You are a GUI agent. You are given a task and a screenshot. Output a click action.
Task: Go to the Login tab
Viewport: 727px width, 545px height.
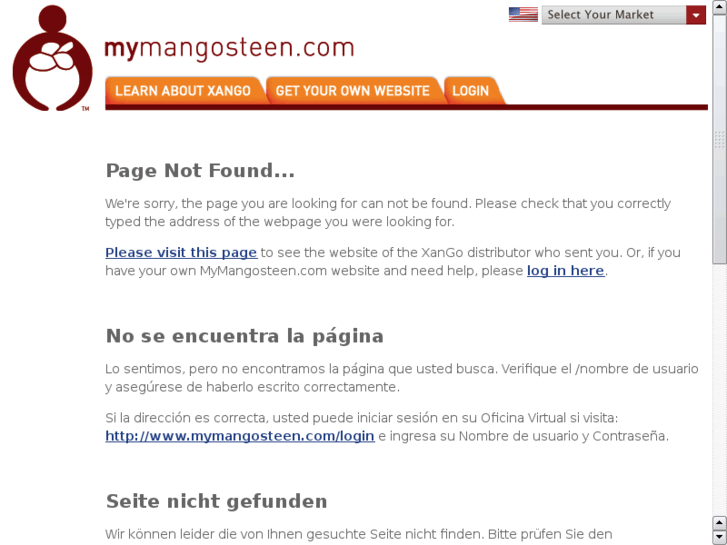coord(472,90)
